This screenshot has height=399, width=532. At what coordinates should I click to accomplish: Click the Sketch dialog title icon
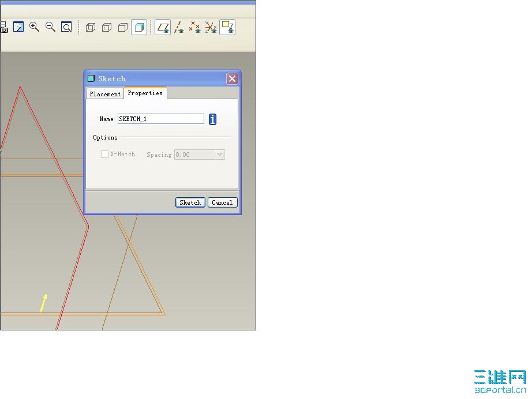[91, 78]
